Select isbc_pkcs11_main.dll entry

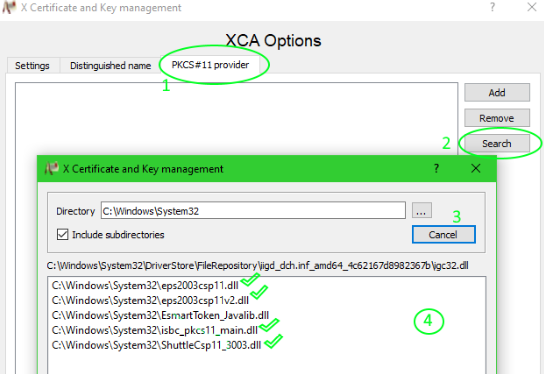tap(155, 330)
